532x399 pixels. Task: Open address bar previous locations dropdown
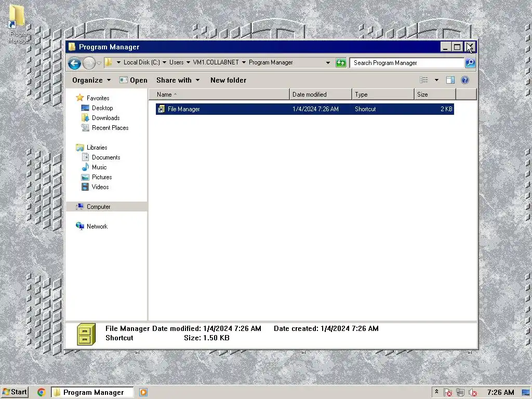click(x=328, y=63)
